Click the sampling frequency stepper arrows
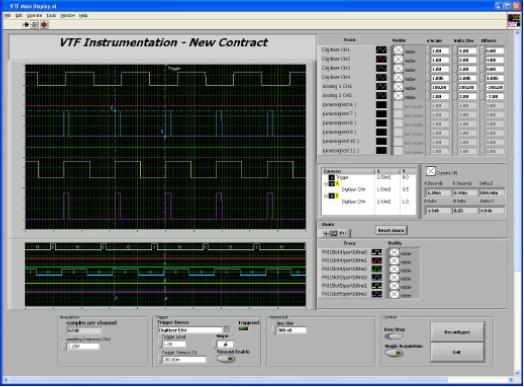The width and height of the screenshot is (524, 387). point(64,347)
